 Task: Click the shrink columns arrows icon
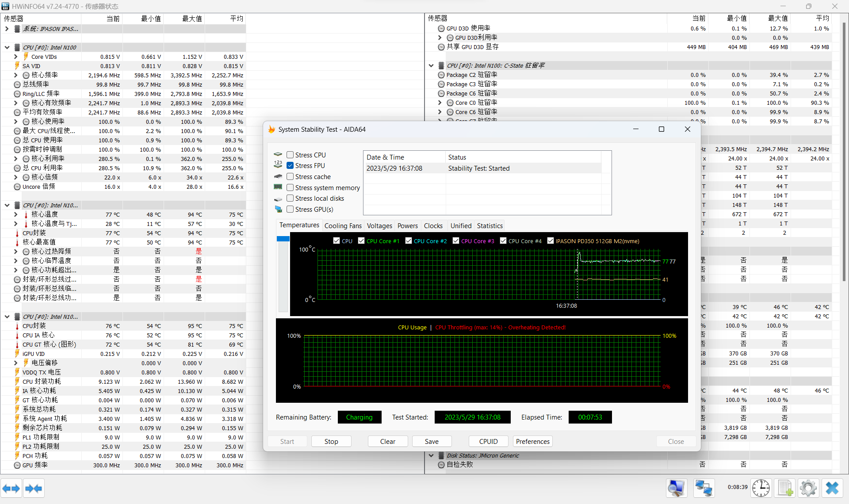click(x=34, y=489)
